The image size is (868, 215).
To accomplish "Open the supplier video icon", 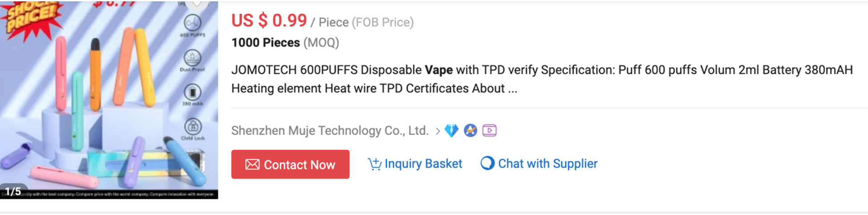I will coord(489,131).
